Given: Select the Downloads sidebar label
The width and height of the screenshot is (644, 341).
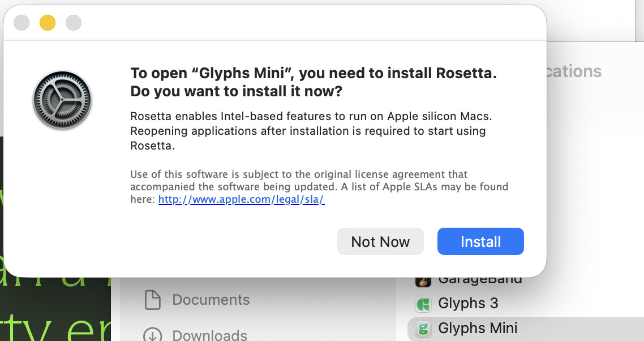Looking at the screenshot, I should pos(210,335).
